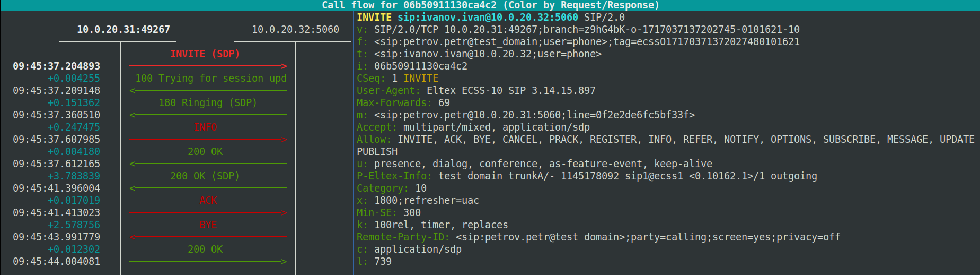Select the ACK message in flow
Screen dimensions: 980x275
(x=208, y=201)
